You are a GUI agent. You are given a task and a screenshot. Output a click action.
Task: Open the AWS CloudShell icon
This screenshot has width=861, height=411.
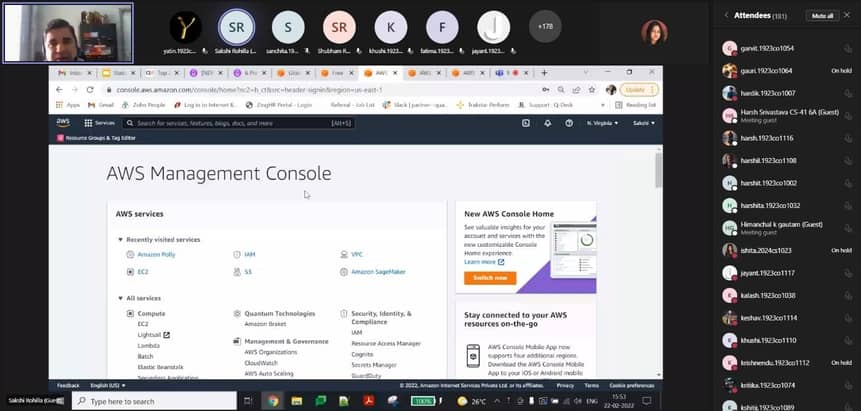coord(526,123)
